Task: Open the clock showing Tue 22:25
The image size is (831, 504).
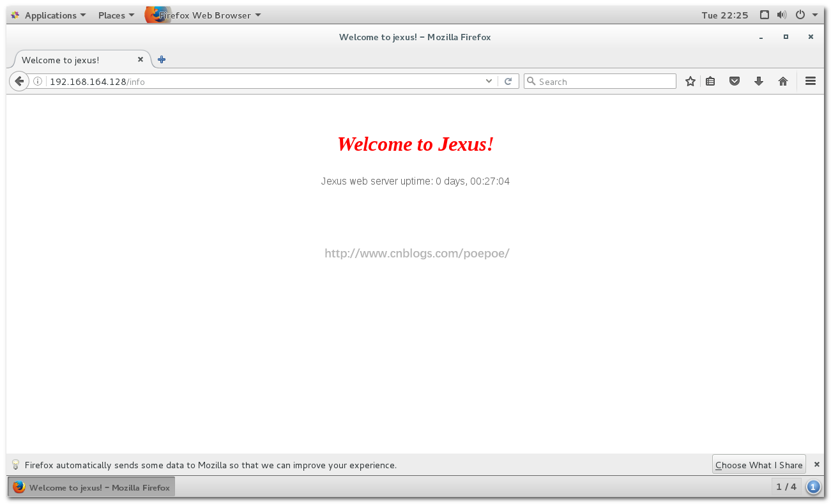Action: point(724,15)
